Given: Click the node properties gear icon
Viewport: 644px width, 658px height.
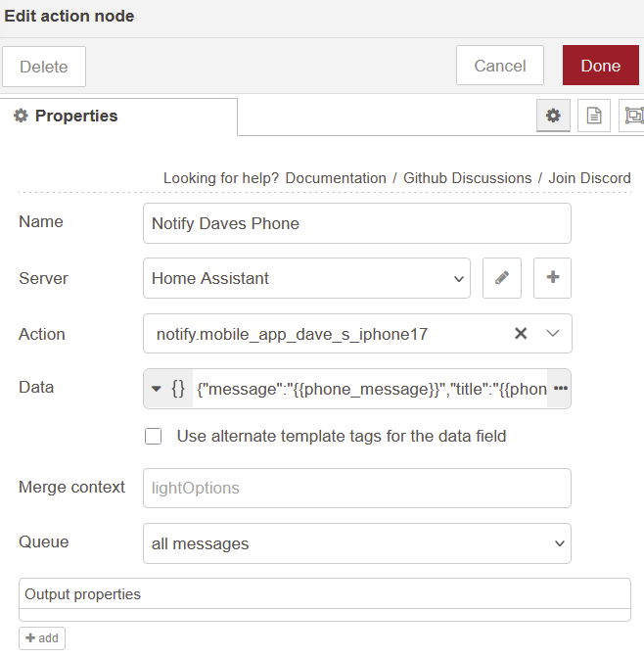Looking at the screenshot, I should point(553,116).
